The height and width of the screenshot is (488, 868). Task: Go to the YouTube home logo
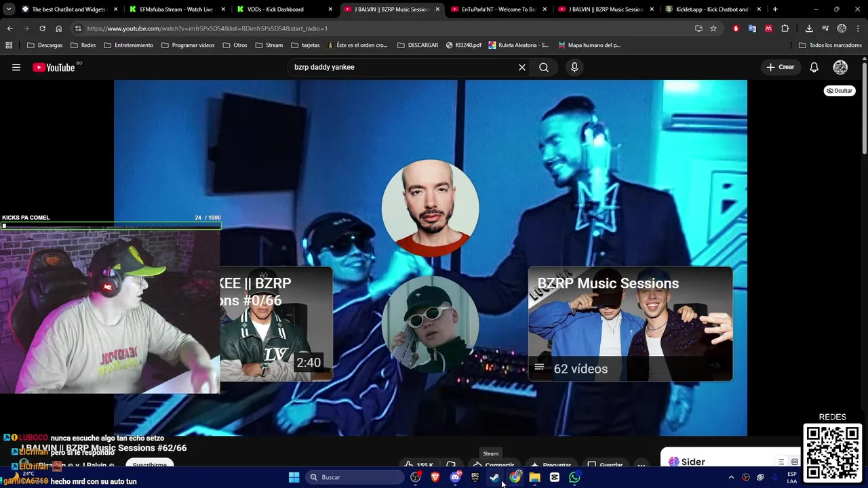pos(54,67)
